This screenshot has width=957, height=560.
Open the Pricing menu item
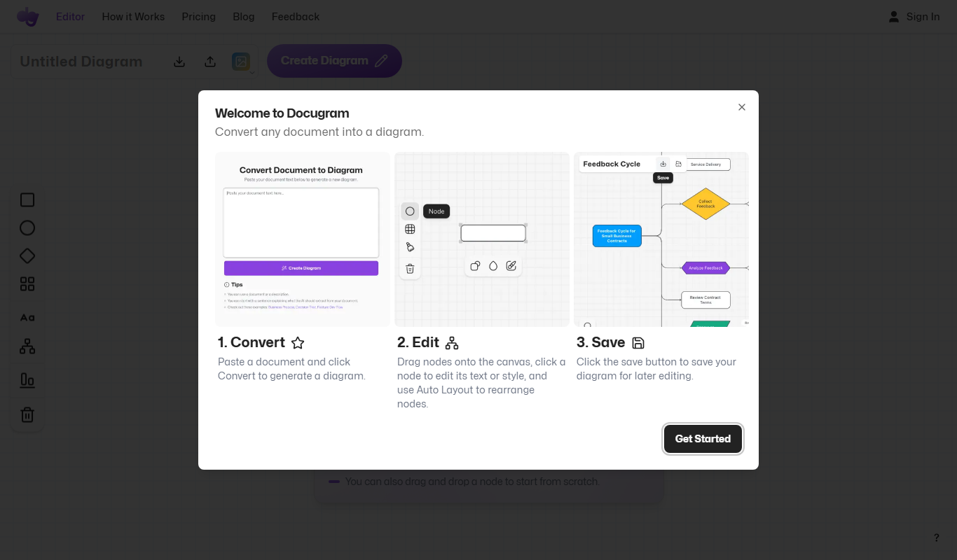click(x=199, y=17)
